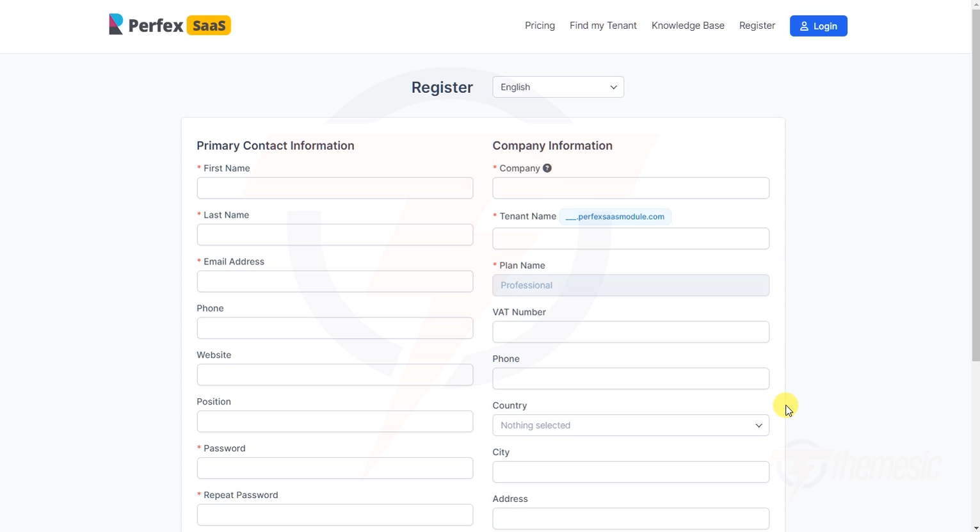Click the VAT Number input box

(631, 332)
